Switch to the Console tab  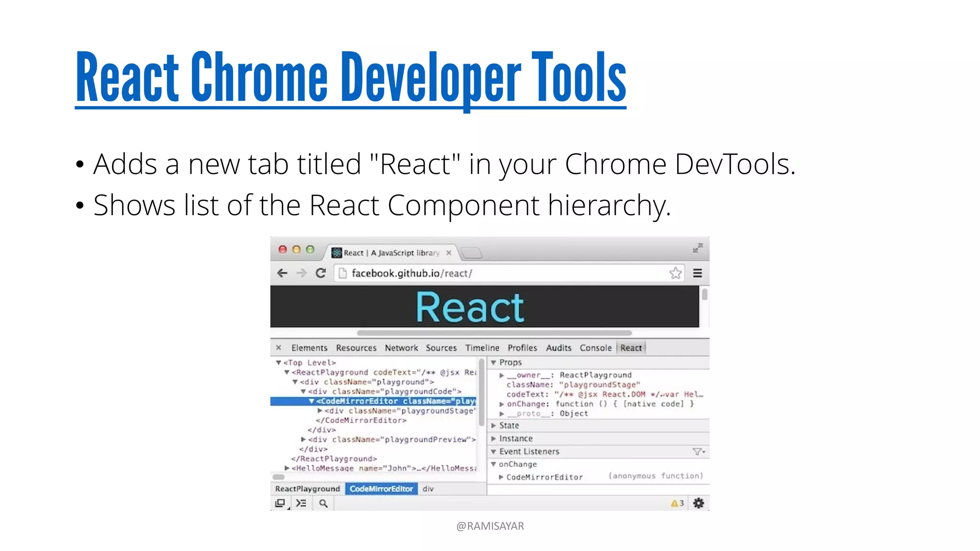[x=596, y=348]
